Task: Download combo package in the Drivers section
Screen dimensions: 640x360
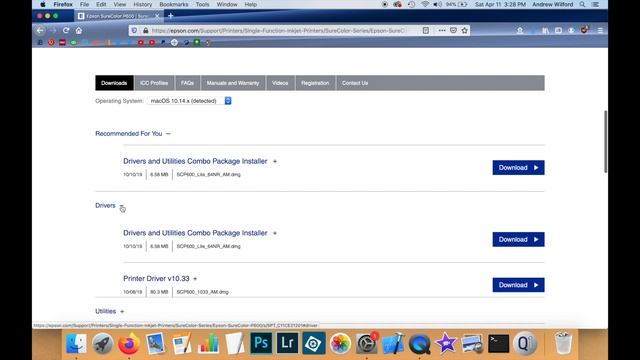Action: pos(518,240)
